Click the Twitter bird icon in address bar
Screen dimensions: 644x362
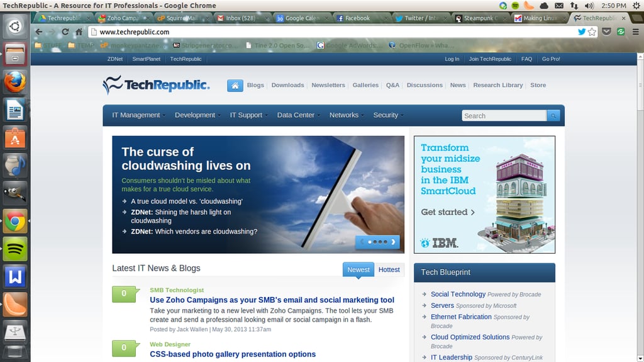pyautogui.click(x=582, y=31)
